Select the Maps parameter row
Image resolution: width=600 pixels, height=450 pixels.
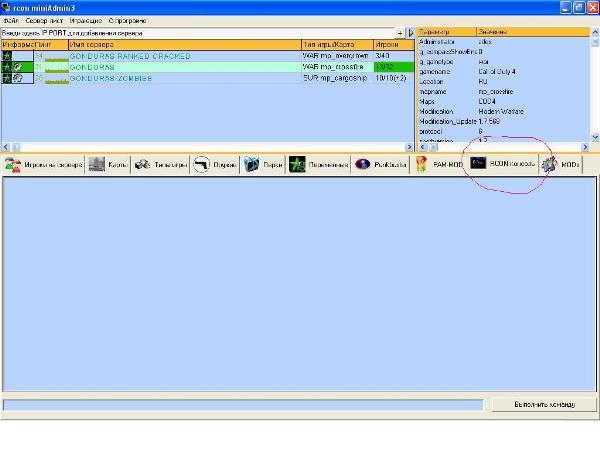point(503,101)
